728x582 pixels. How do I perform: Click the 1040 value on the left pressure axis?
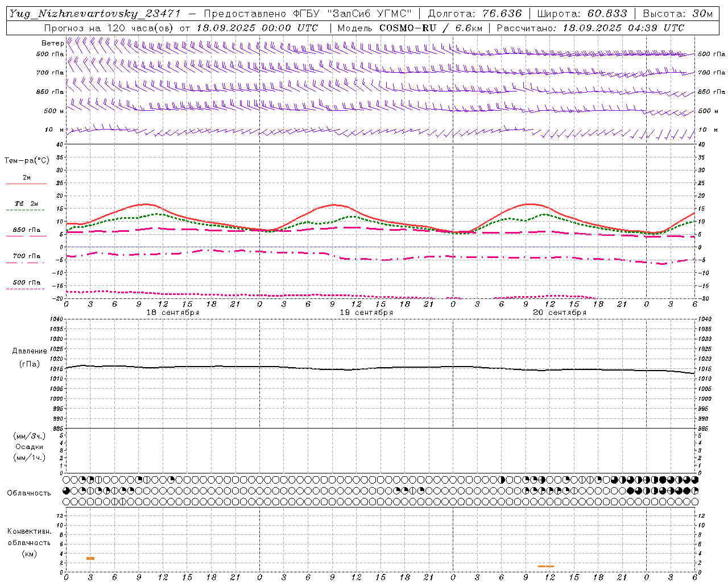tap(57, 319)
